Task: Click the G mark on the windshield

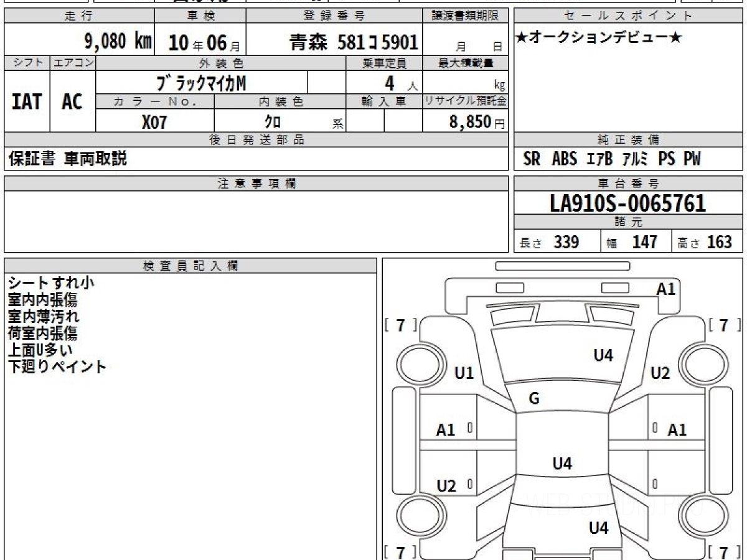Action: (x=533, y=399)
